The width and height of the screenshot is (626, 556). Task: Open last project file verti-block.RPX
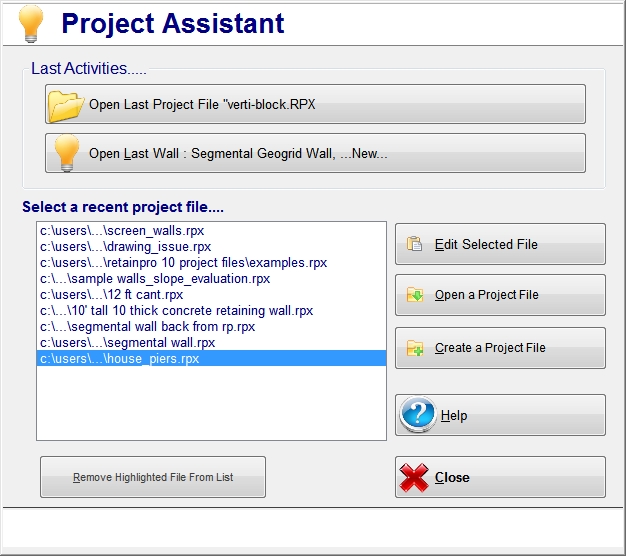(315, 104)
